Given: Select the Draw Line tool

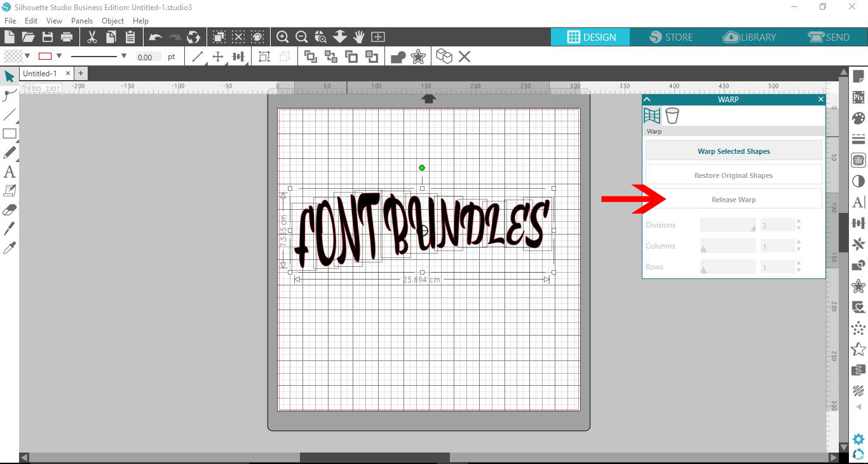Looking at the screenshot, I should pyautogui.click(x=9, y=115).
